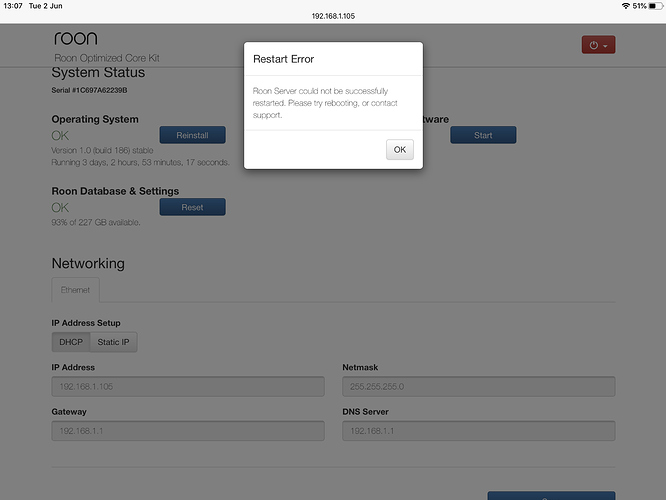666x500 pixels.
Task: Click the Restart Error title
Action: tap(283, 59)
